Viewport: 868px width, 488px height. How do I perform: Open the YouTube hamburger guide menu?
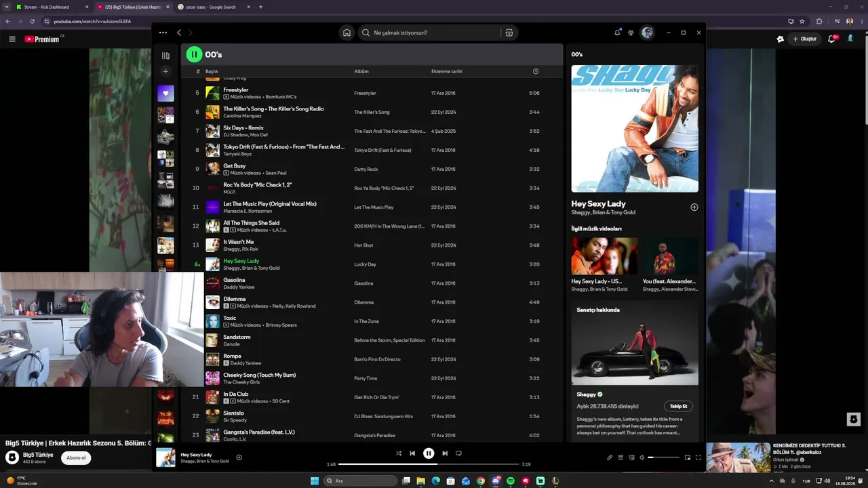[12, 39]
